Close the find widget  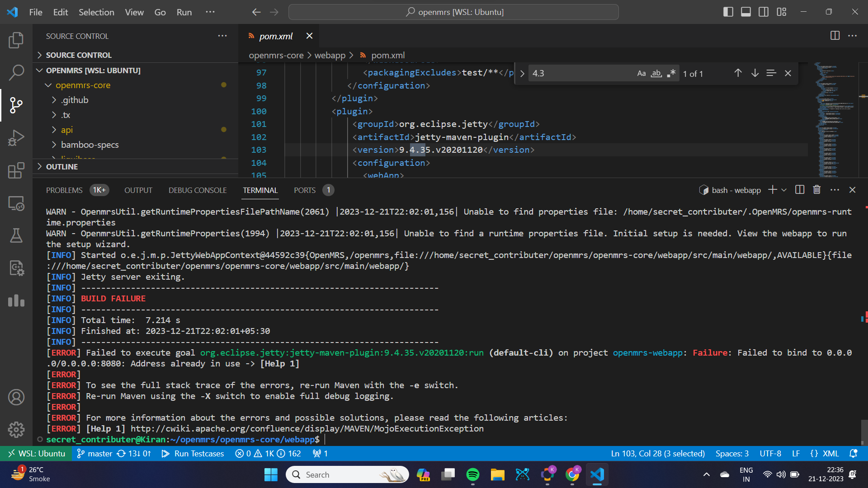[788, 73]
